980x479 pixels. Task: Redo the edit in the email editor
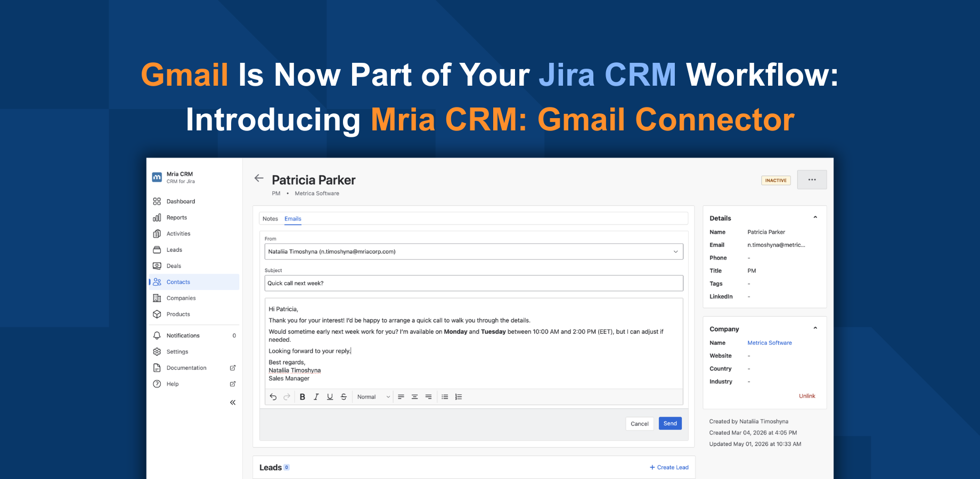click(x=287, y=397)
